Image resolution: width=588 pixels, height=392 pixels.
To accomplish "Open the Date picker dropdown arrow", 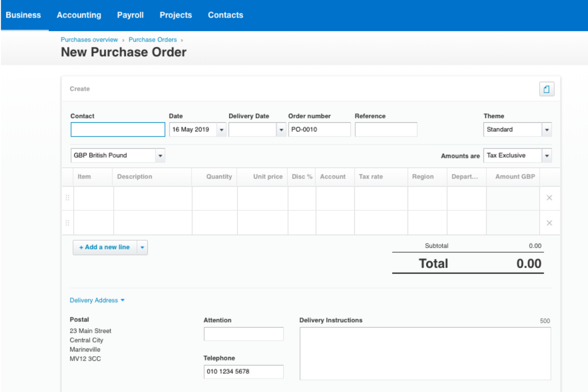I will point(222,130).
